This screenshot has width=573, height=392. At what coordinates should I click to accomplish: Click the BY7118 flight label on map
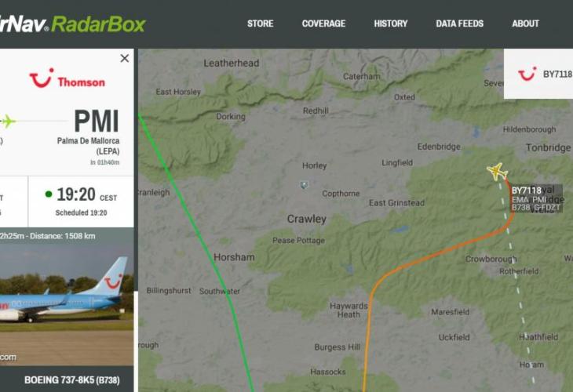[x=526, y=191]
